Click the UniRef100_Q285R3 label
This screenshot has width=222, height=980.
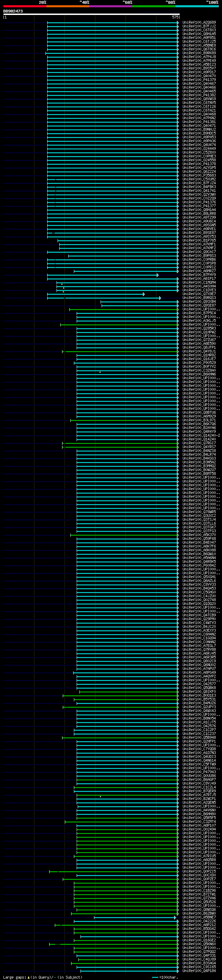click(x=199, y=328)
